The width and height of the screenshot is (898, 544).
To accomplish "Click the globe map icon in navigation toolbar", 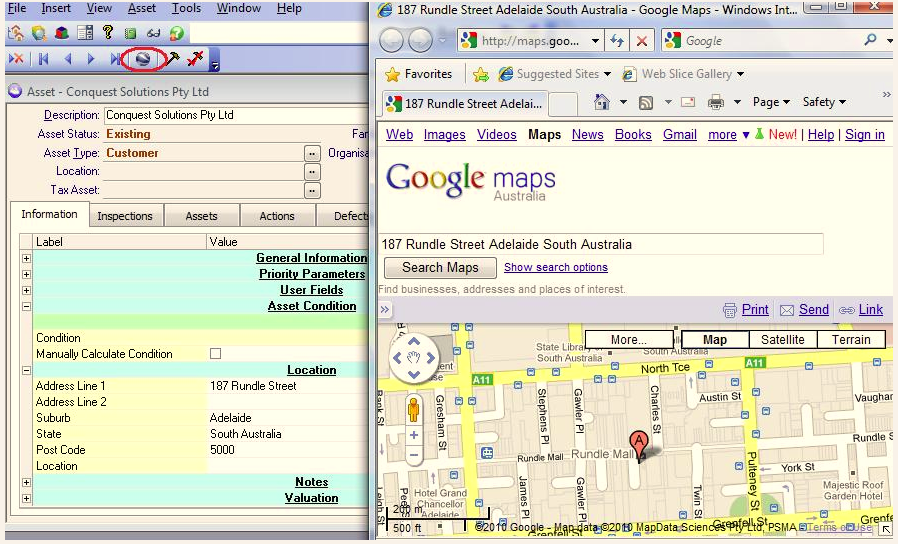I will tap(143, 58).
